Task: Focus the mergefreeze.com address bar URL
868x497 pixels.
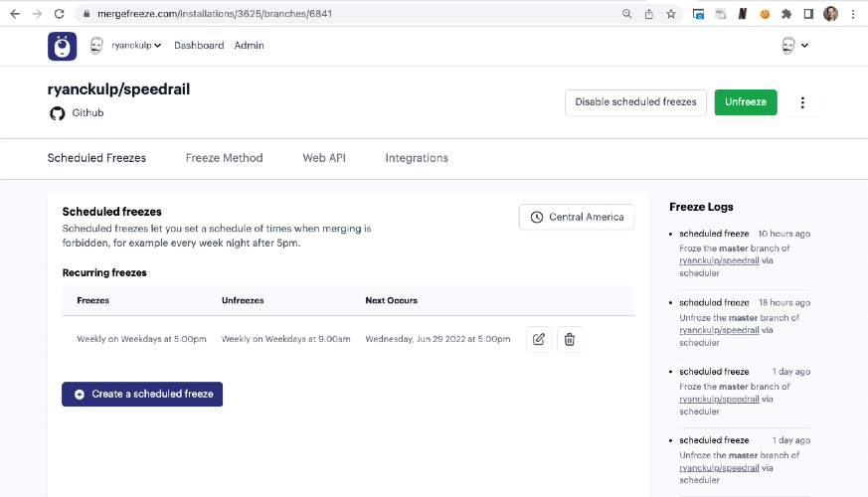Action: (x=215, y=14)
